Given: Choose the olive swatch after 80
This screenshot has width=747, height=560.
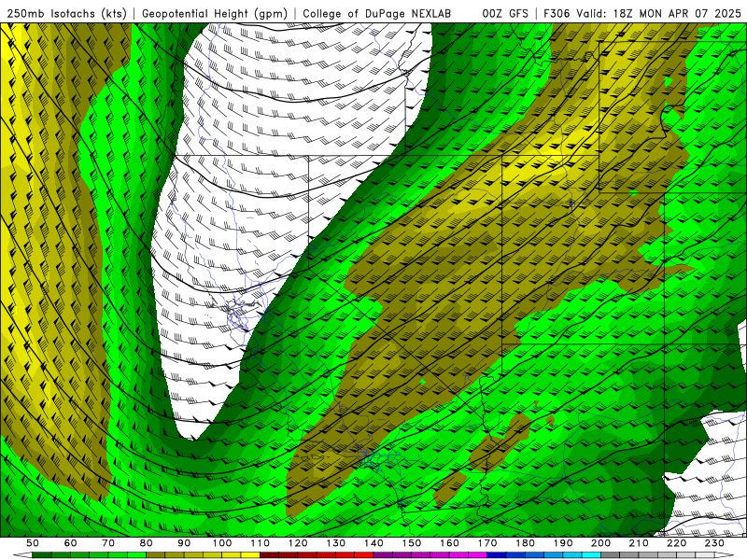Looking at the screenshot, I should click(155, 555).
